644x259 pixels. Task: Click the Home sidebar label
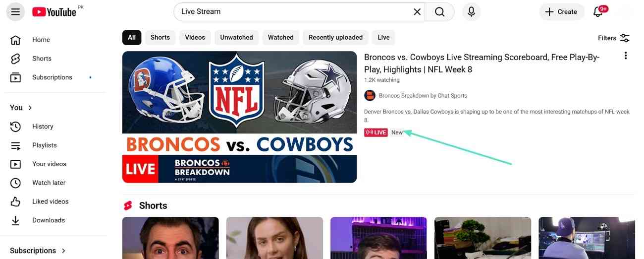[x=41, y=40]
